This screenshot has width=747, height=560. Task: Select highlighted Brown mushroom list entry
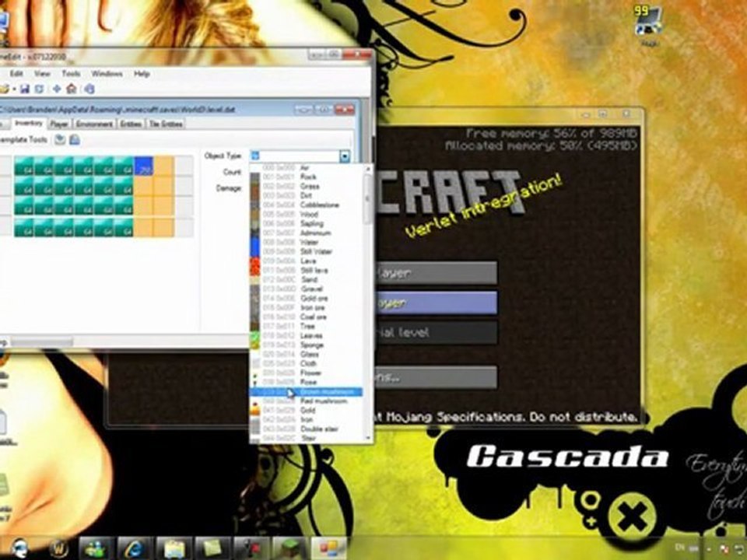coord(307,392)
